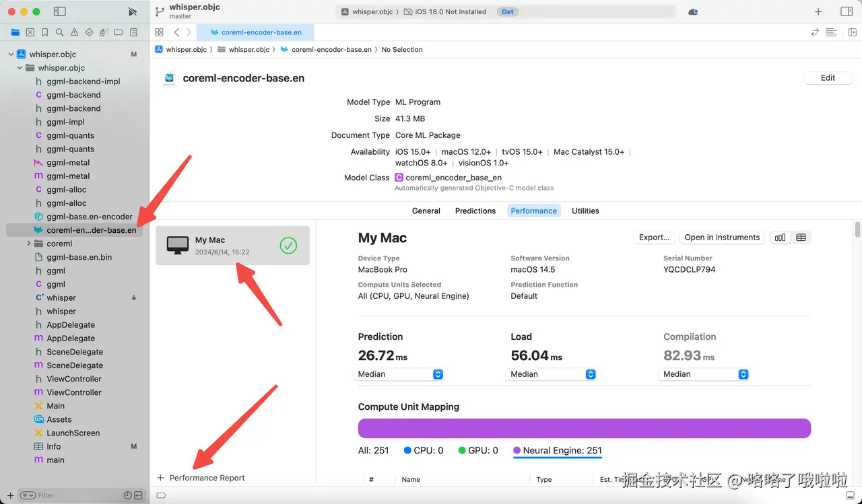Screen dimensions: 862x504
Task: Open the Compilation Median dropdown
Action: (x=704, y=374)
